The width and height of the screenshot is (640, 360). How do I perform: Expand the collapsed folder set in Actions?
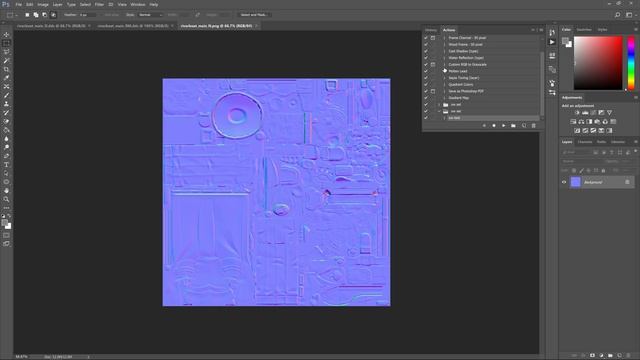tap(440, 104)
